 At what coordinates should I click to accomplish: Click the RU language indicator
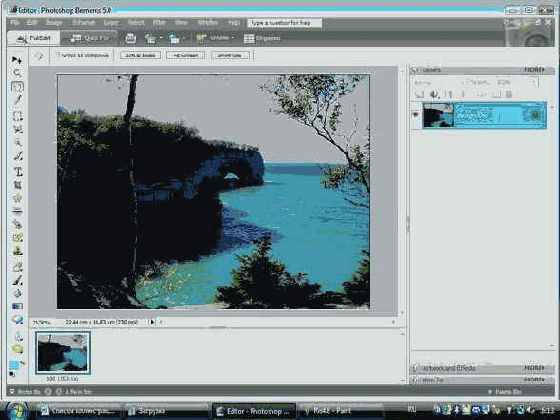[412, 409]
